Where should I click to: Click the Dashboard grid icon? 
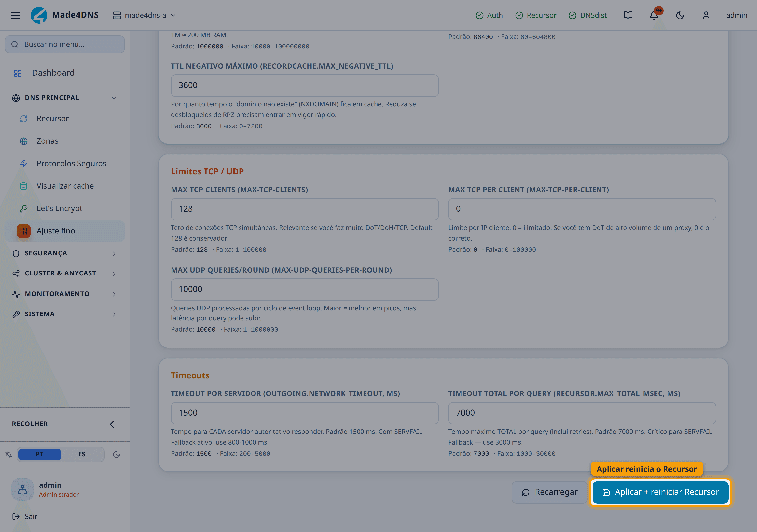tap(18, 73)
